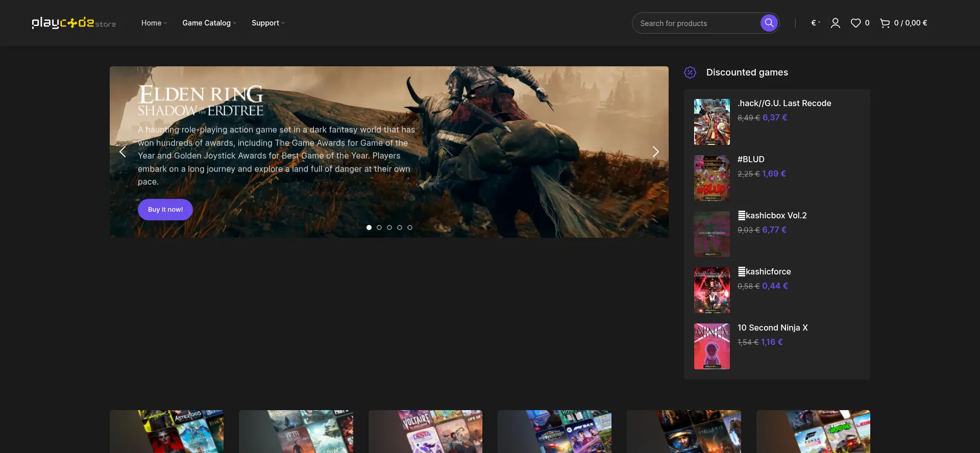
Task: Select the fourth carousel dot
Action: click(400, 228)
